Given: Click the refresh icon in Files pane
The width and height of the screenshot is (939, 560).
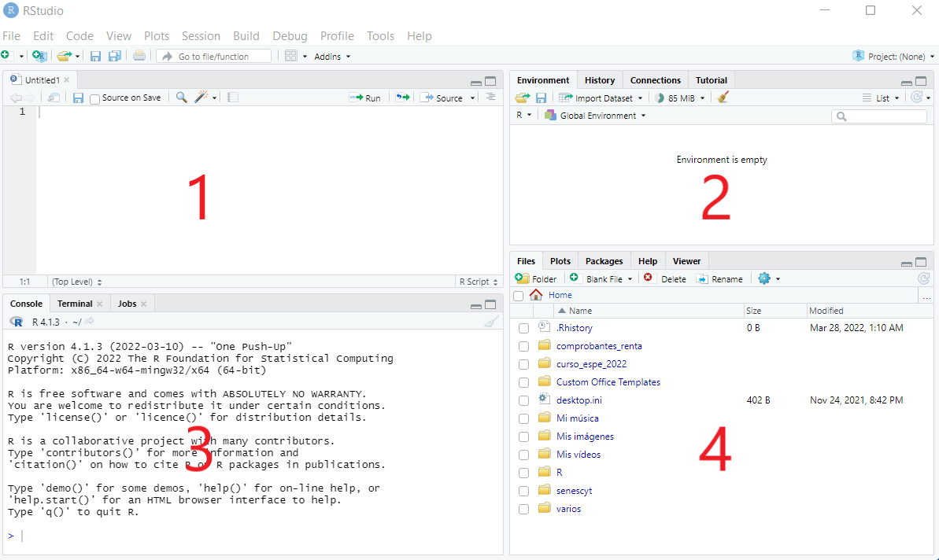Looking at the screenshot, I should pyautogui.click(x=923, y=278).
